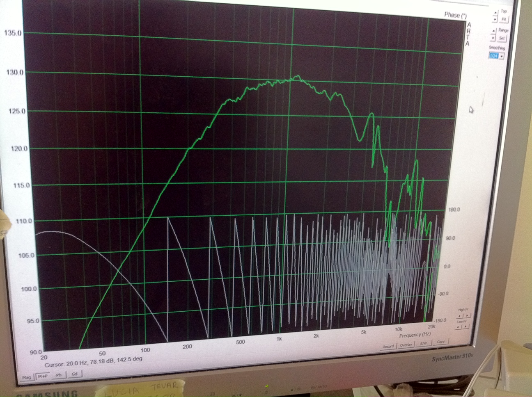Click the Copy button

[440, 342]
